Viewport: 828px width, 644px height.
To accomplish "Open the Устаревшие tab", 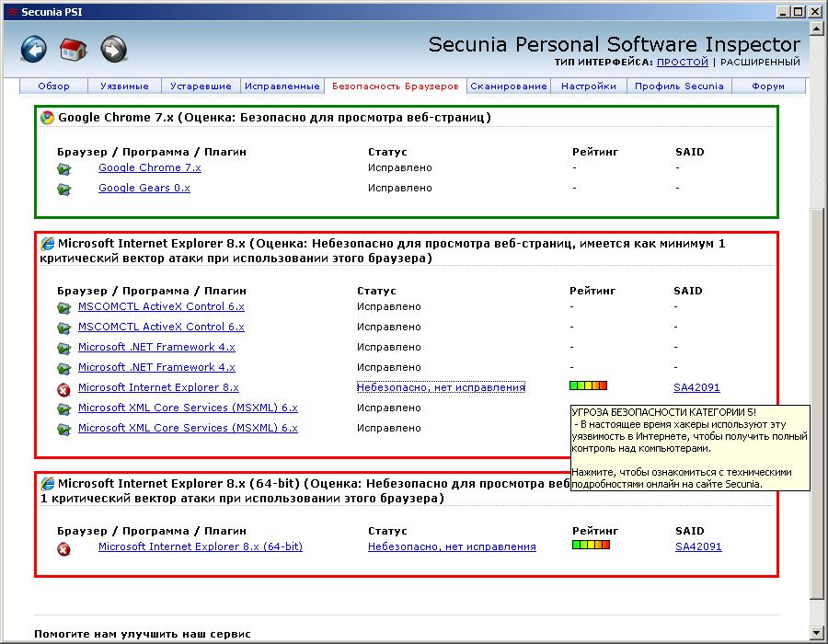I will [x=201, y=86].
